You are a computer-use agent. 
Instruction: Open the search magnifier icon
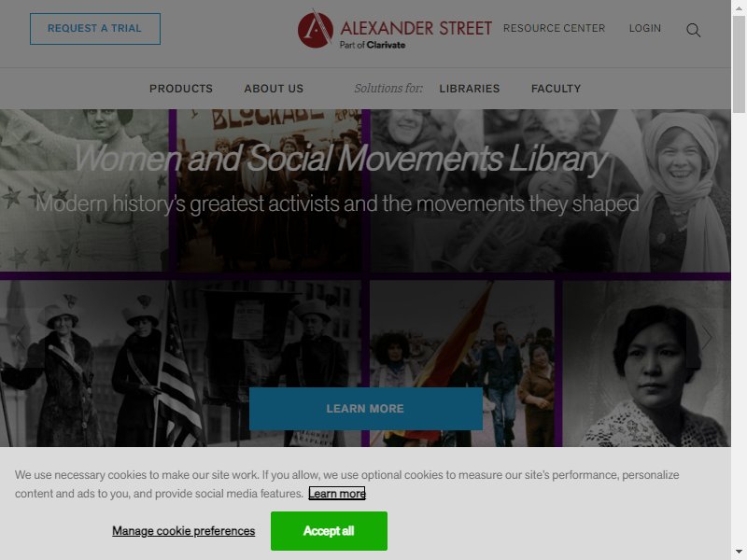[x=693, y=30]
